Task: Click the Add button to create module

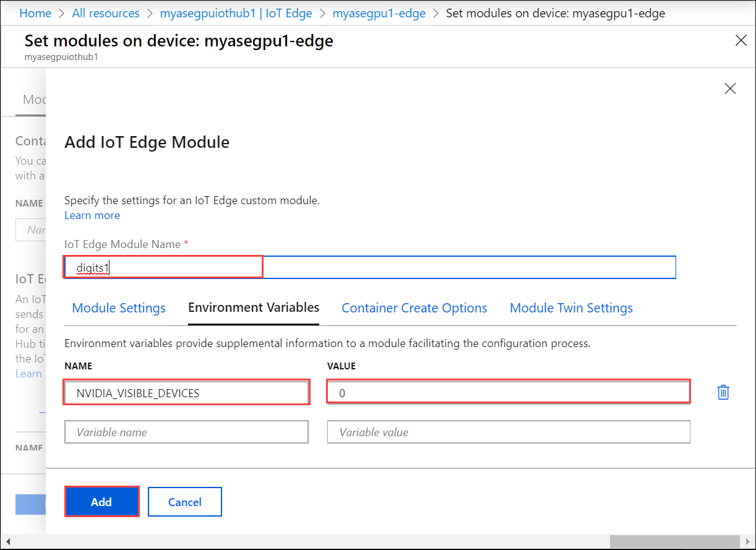Action: (x=101, y=501)
